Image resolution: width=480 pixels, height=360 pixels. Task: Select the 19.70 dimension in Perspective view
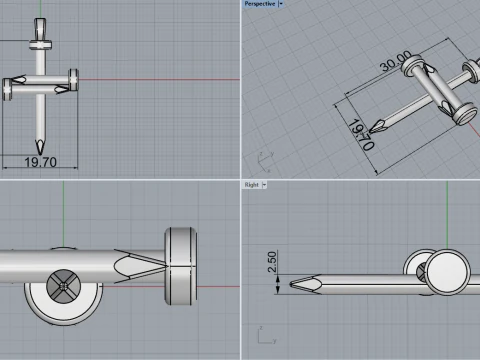pos(361,134)
